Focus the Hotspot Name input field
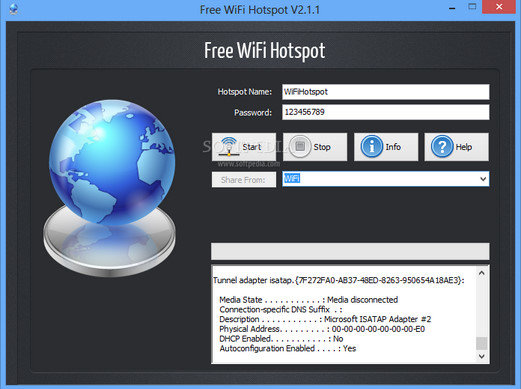 coord(386,92)
